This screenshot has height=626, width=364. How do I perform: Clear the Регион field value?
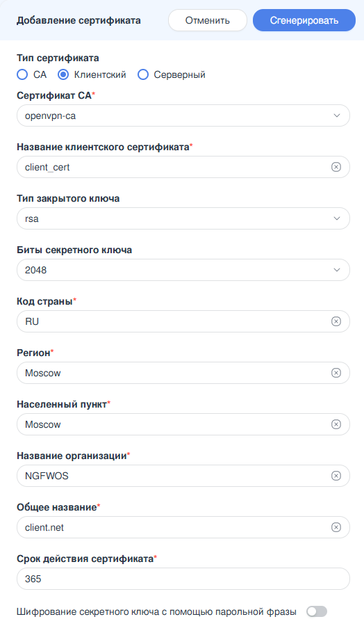pos(336,373)
